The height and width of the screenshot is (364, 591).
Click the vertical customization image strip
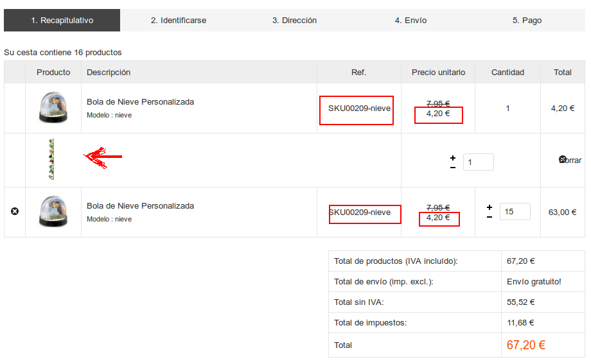(x=51, y=159)
